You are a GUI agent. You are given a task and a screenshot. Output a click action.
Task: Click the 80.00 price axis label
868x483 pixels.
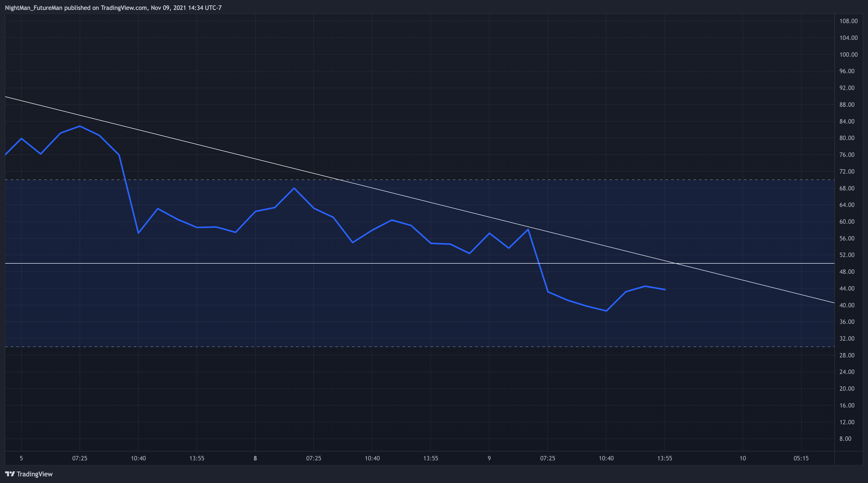(847, 138)
